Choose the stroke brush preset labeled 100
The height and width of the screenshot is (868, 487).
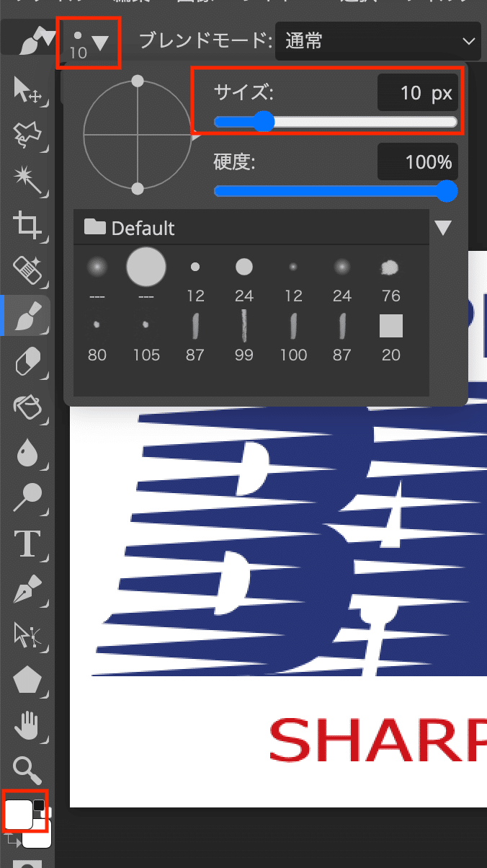point(293,326)
